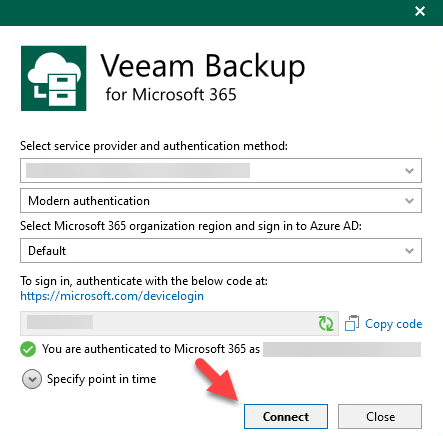Click the Veeam cloud cabinet logo
443x436 pixels.
pyautogui.click(x=54, y=78)
